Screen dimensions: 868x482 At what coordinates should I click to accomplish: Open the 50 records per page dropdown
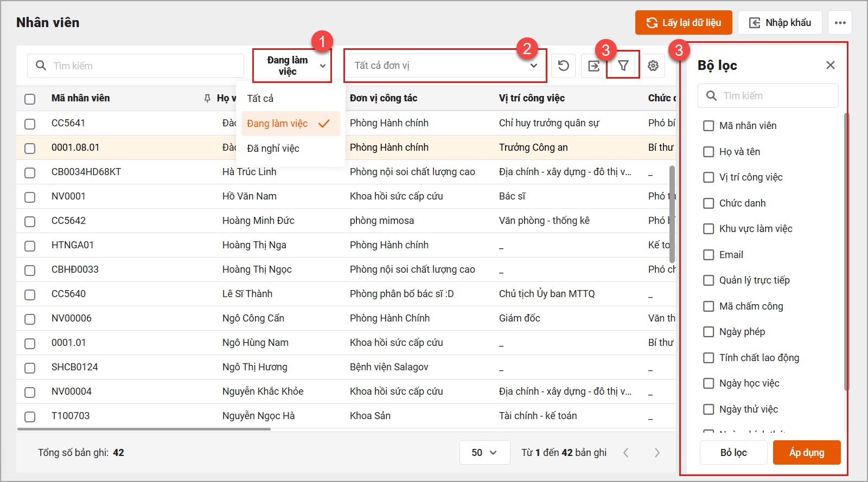click(484, 453)
